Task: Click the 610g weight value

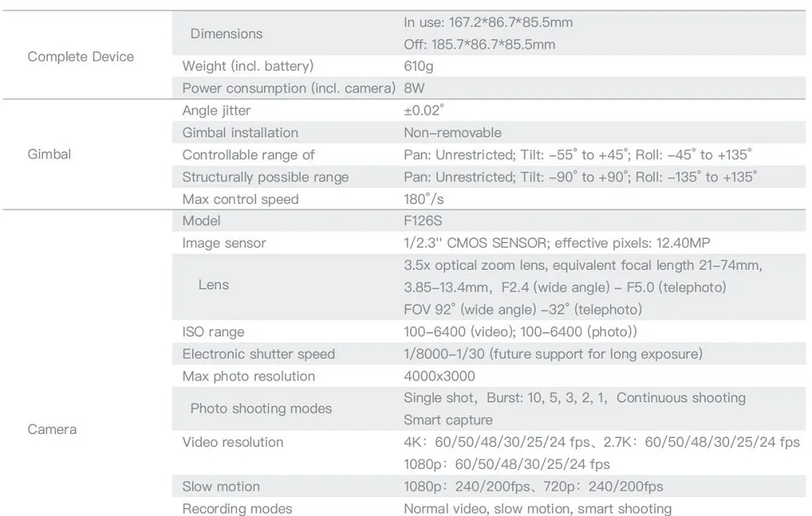Action: click(x=418, y=66)
